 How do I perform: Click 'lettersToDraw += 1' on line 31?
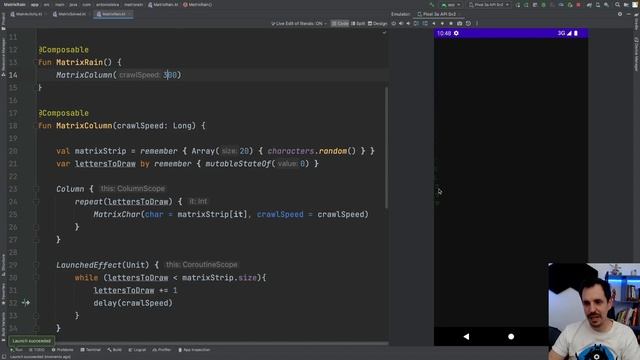136,290
